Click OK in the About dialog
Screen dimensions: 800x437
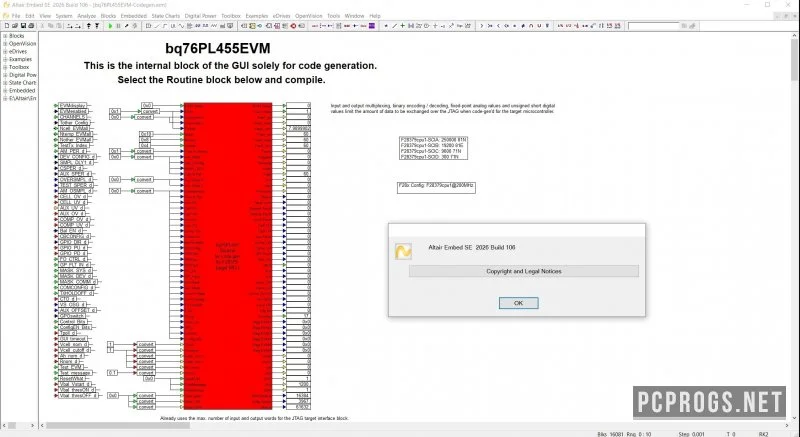click(x=518, y=303)
